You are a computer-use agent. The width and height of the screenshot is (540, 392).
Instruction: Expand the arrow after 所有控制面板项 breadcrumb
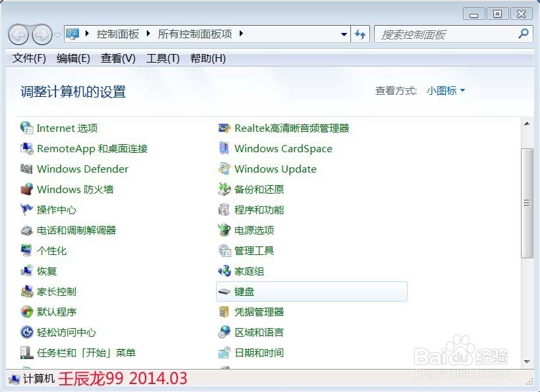(x=241, y=34)
